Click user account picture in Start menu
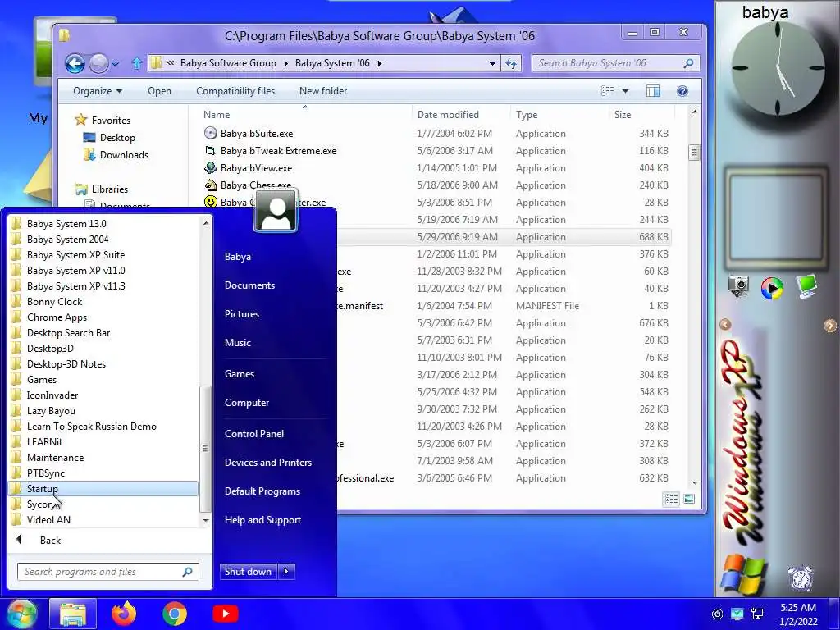840x630 pixels. coord(276,211)
